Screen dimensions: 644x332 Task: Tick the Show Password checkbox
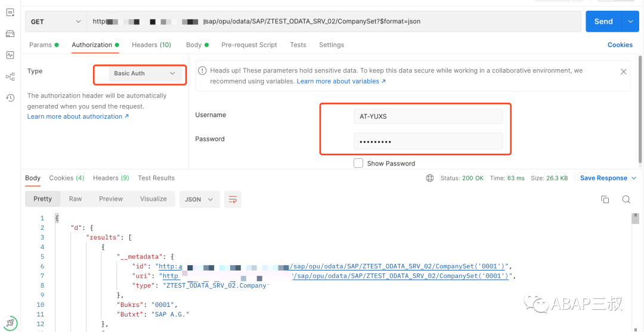(358, 164)
